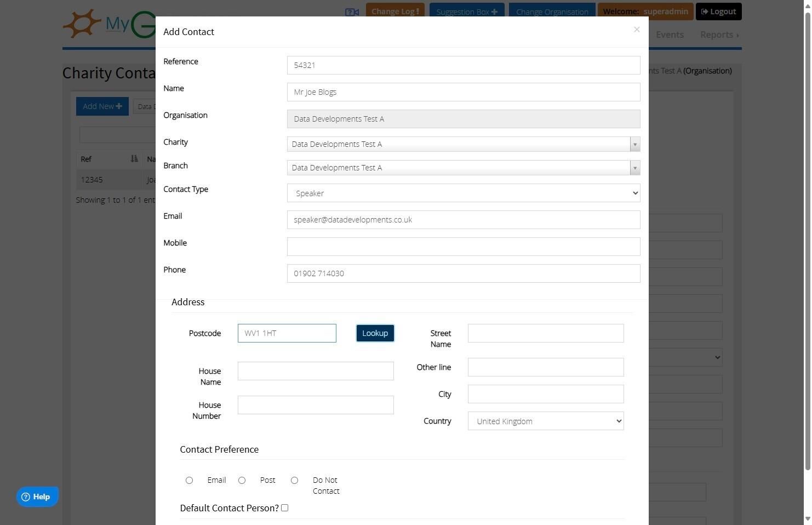The height and width of the screenshot is (525, 812).
Task: Open the Change Log
Action: click(395, 12)
